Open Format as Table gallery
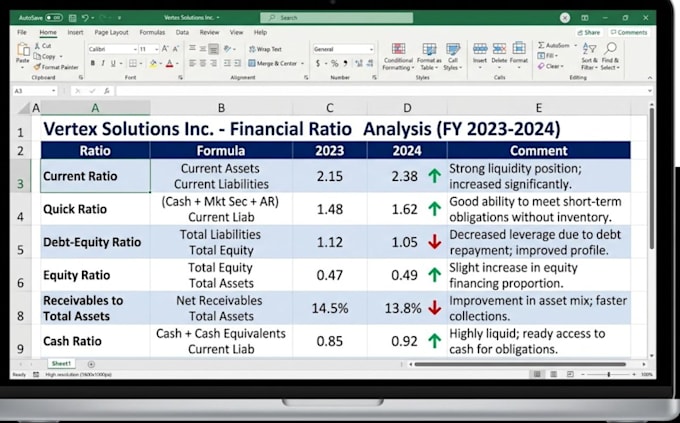This screenshot has height=423, width=680. point(429,56)
